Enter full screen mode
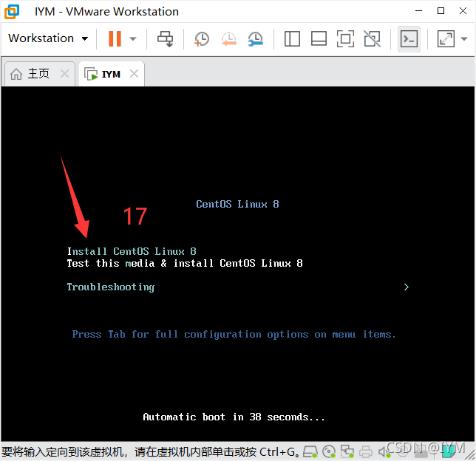 tap(345, 39)
